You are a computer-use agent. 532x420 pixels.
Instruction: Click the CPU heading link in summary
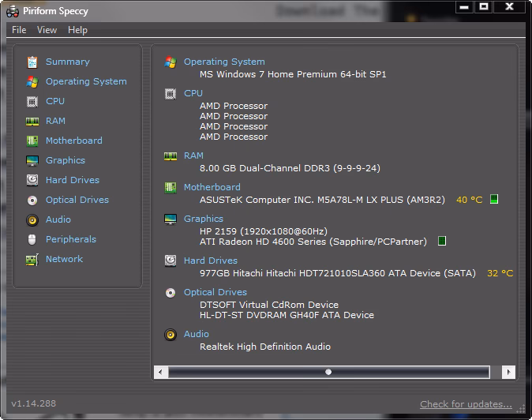(193, 93)
